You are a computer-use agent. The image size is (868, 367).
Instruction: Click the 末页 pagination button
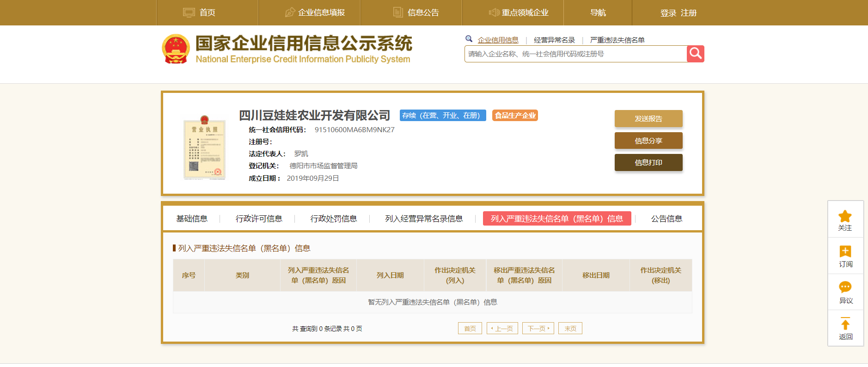pyautogui.click(x=570, y=328)
